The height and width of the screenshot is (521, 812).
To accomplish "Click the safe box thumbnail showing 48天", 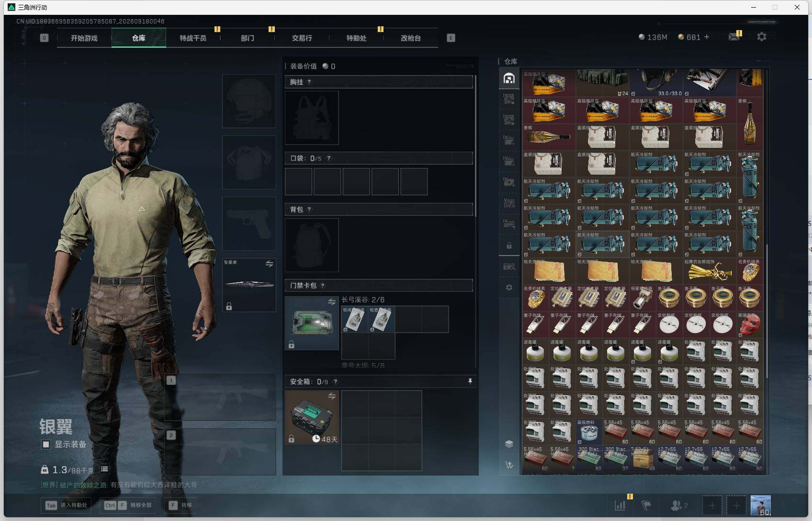I will point(312,417).
